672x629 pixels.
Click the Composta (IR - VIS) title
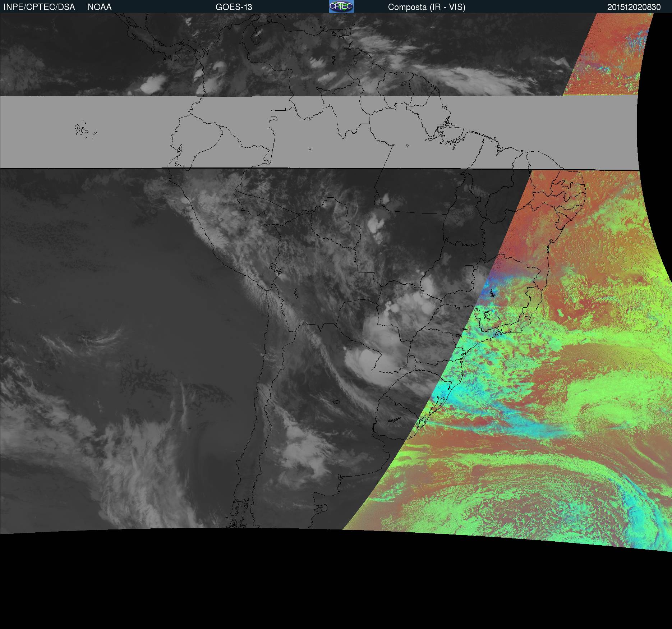pos(427,7)
